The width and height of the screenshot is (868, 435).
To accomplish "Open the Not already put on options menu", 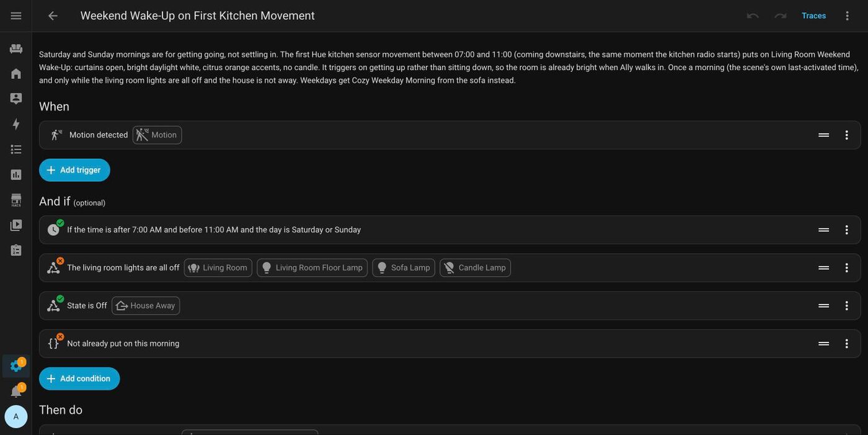I will 847,344.
